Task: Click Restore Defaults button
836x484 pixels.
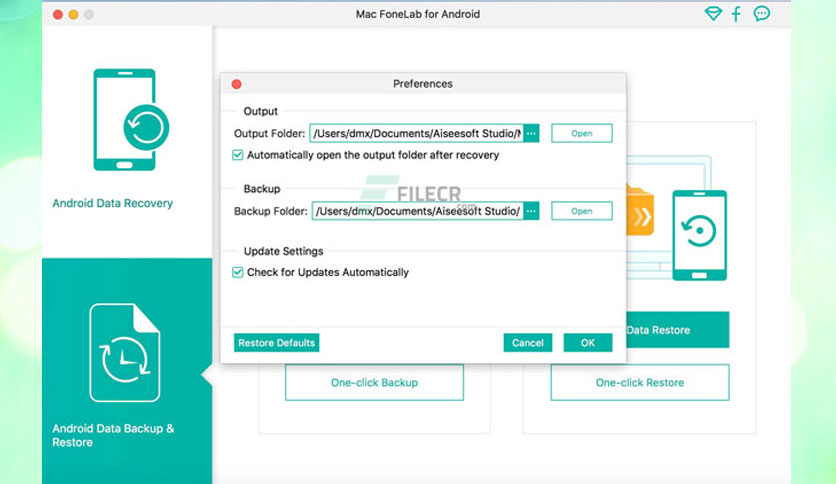Action: click(276, 343)
